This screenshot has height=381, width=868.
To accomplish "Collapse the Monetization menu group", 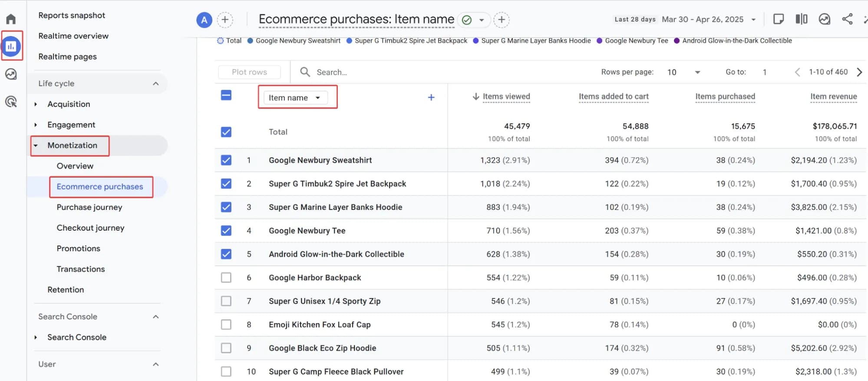I will coord(36,146).
